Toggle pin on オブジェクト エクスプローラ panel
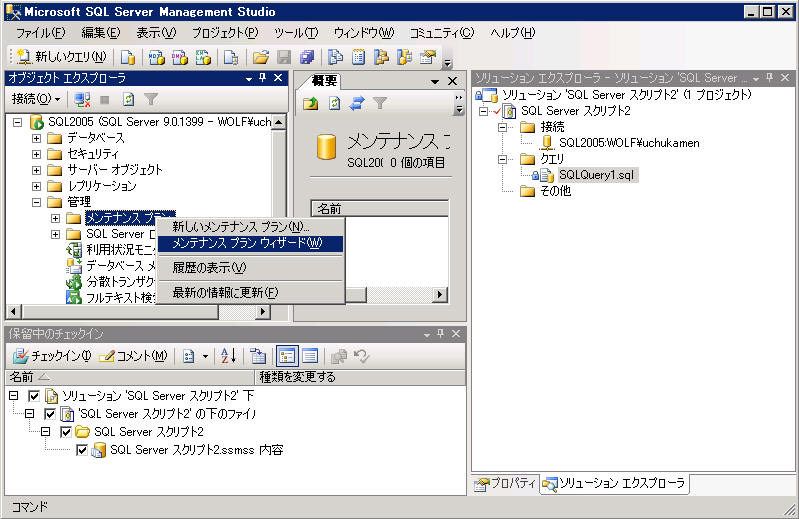 pos(263,78)
